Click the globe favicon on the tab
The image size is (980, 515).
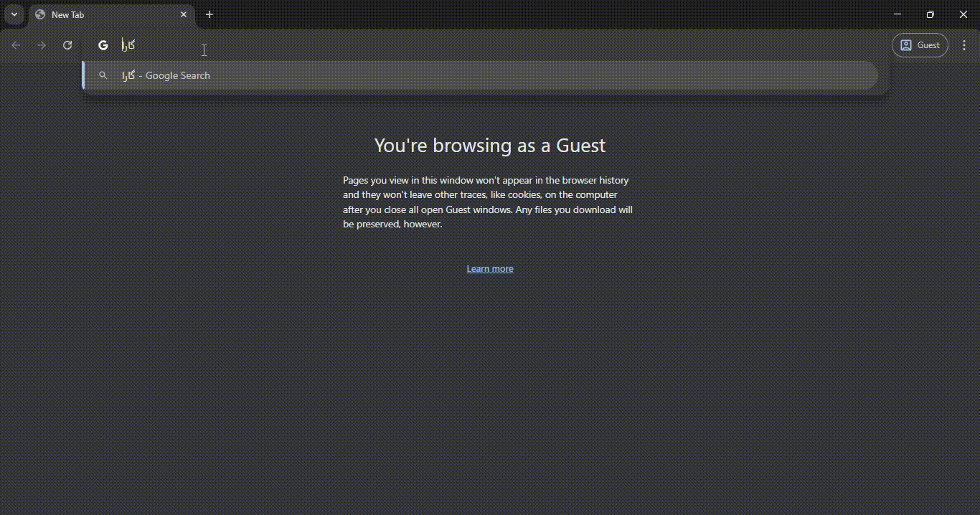click(x=40, y=14)
